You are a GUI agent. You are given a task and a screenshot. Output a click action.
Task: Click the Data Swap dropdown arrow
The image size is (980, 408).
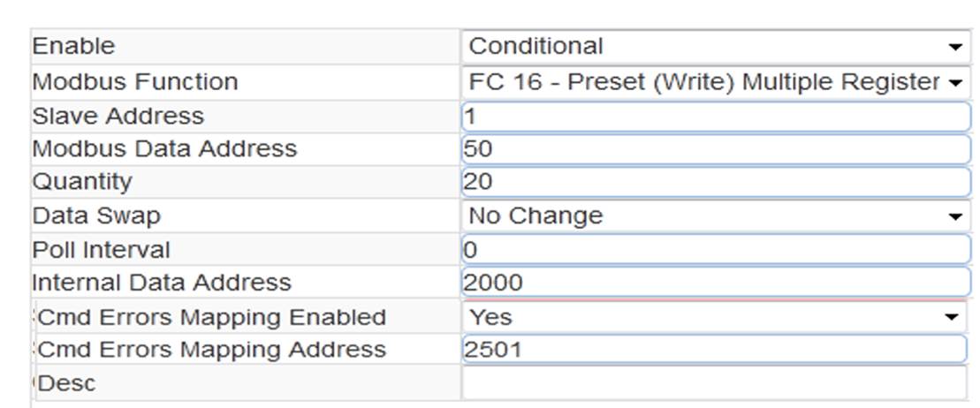pyautogui.click(x=954, y=217)
